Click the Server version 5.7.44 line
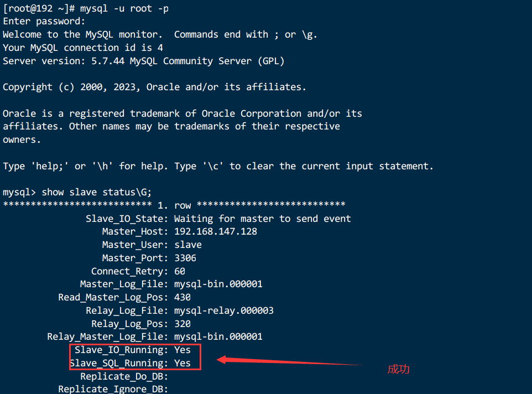Viewport: 532px width, 394px height. click(x=144, y=61)
